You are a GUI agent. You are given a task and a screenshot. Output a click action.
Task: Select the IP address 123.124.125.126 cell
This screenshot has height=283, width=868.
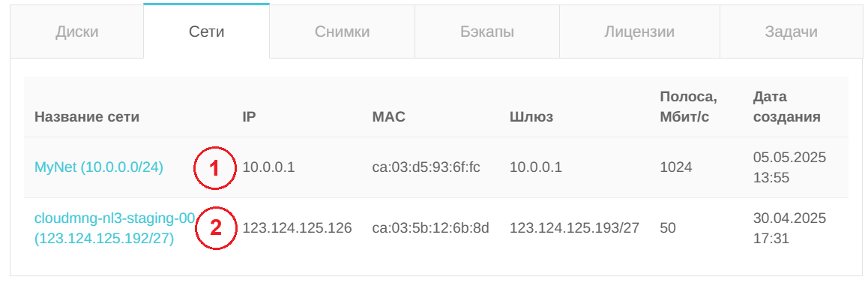[298, 228]
